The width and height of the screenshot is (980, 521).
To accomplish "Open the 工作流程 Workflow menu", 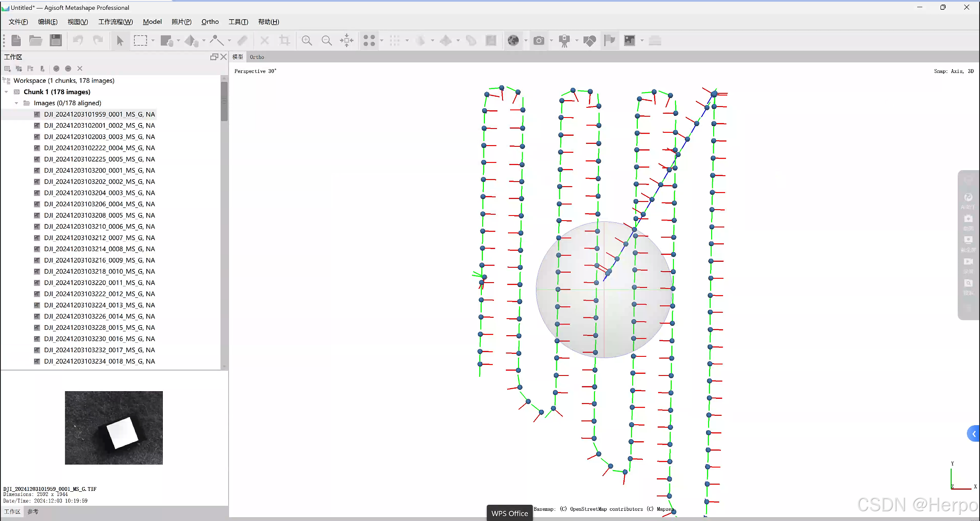I will click(115, 22).
